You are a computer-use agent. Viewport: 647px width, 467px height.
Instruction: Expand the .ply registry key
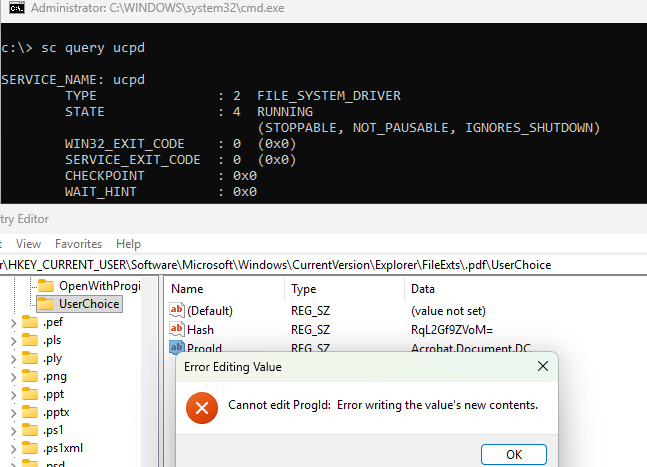(x=14, y=359)
